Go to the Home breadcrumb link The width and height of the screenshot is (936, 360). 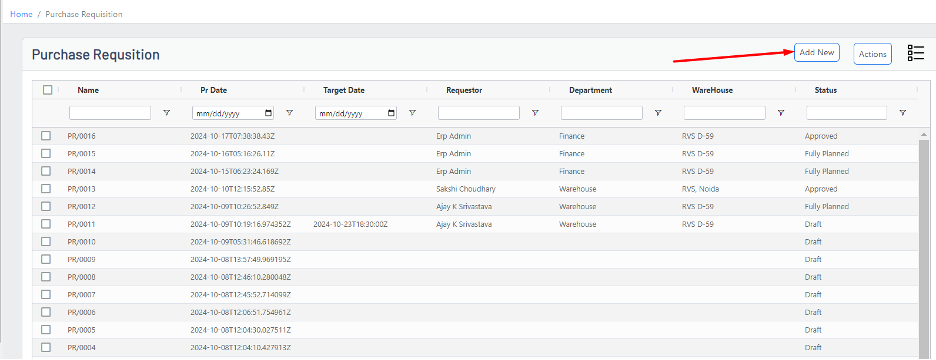[x=21, y=14]
